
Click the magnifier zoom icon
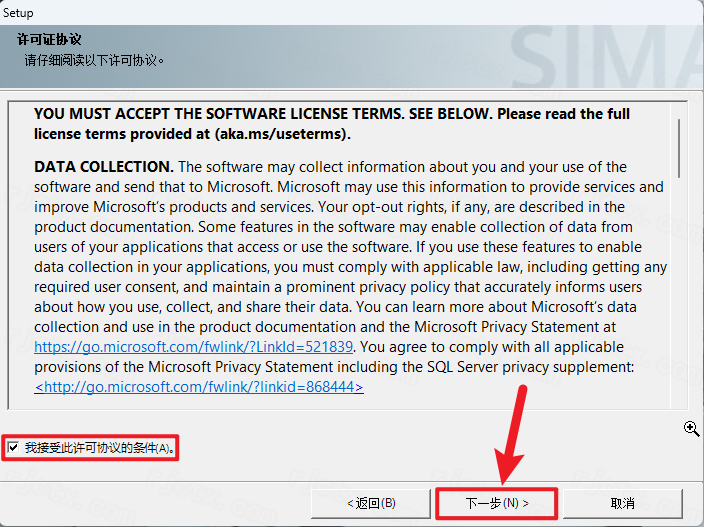point(691,428)
